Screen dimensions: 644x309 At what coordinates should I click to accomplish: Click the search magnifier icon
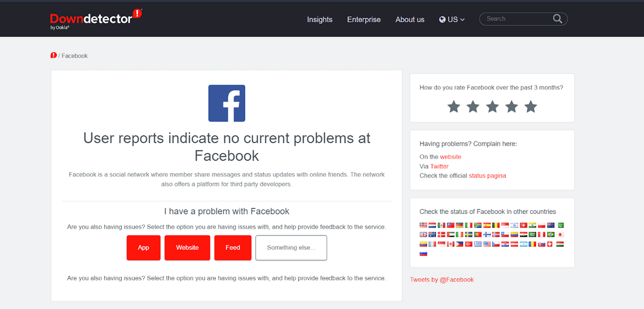(x=558, y=19)
